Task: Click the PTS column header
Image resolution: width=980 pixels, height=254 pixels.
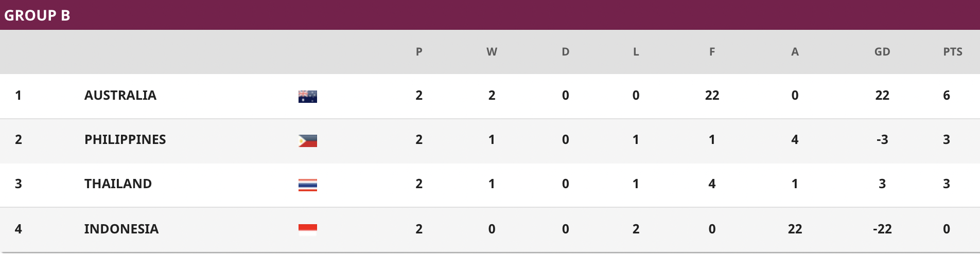Action: coord(953,51)
